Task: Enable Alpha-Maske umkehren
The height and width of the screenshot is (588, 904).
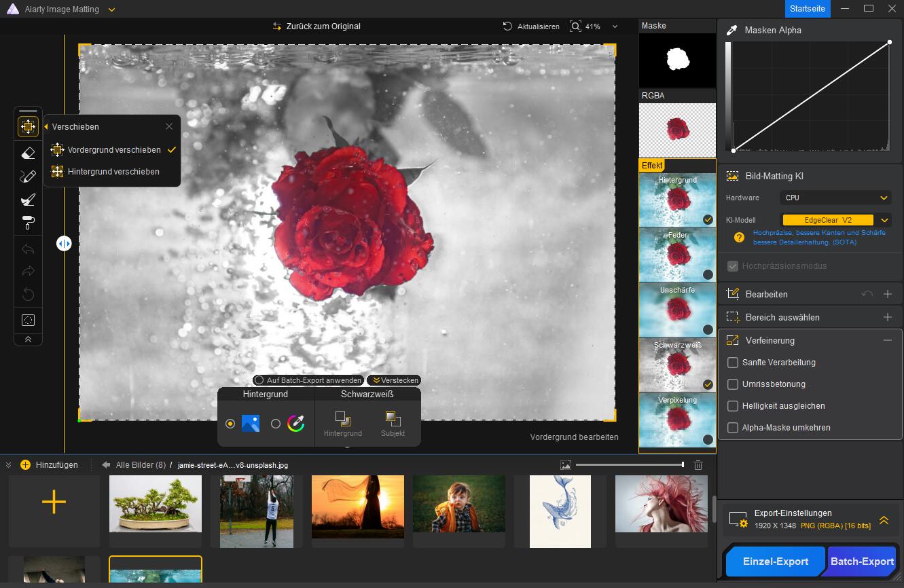Action: (733, 428)
